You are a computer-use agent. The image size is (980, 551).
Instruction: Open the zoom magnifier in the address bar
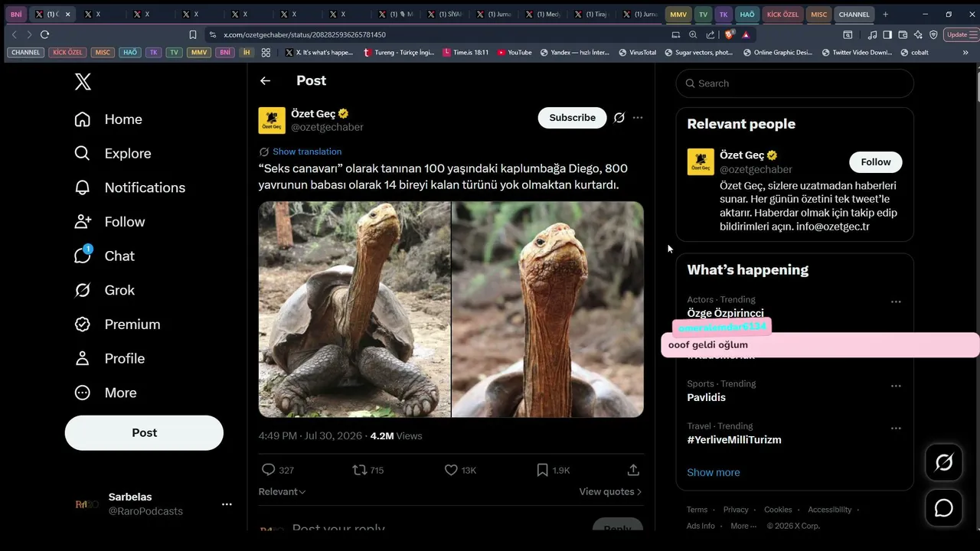[693, 34]
